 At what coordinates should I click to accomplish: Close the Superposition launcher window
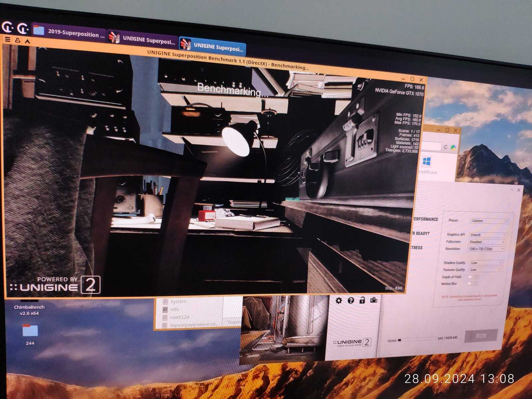pyautogui.click(x=519, y=190)
